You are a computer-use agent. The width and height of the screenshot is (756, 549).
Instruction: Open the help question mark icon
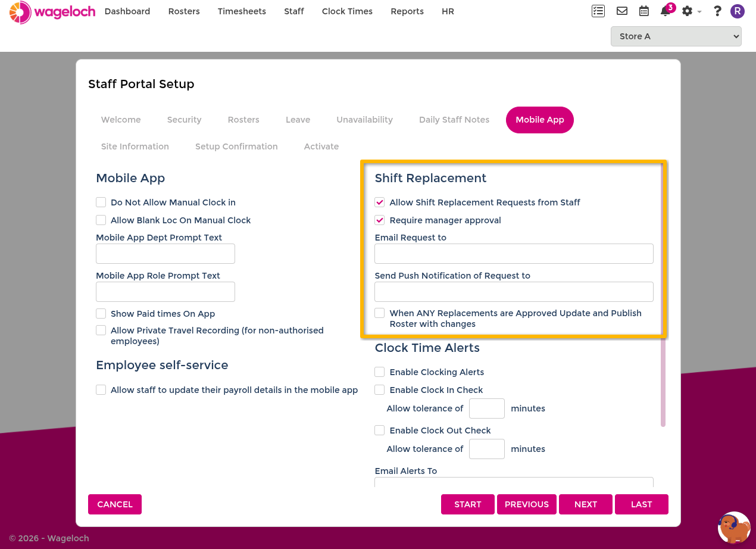[717, 11]
